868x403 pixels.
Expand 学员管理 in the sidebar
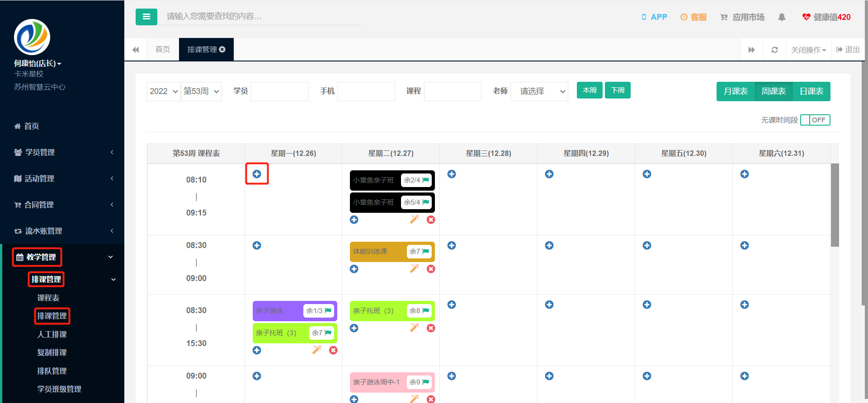coord(62,152)
